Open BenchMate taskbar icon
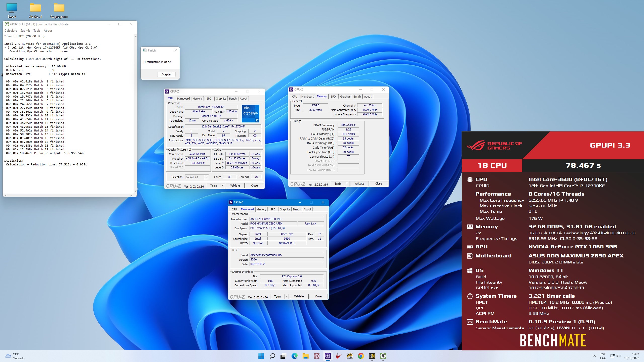The width and height of the screenshot is (644, 362). 372,356
